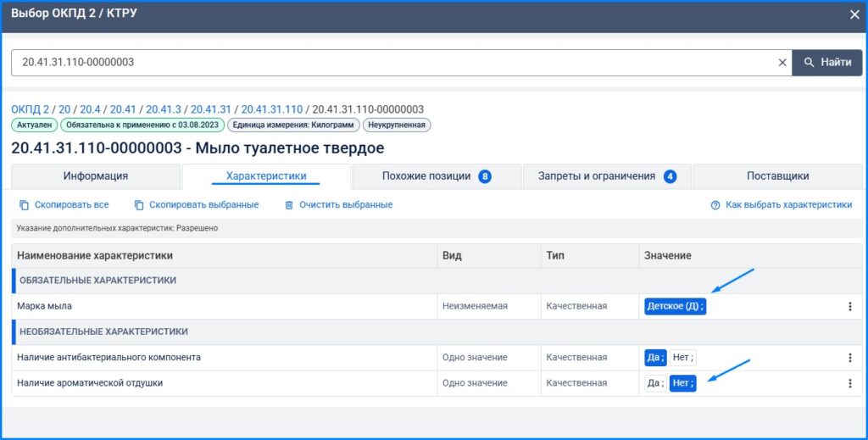Open the Запреты и ограничения tab
The image size is (868, 440).
[x=607, y=176]
